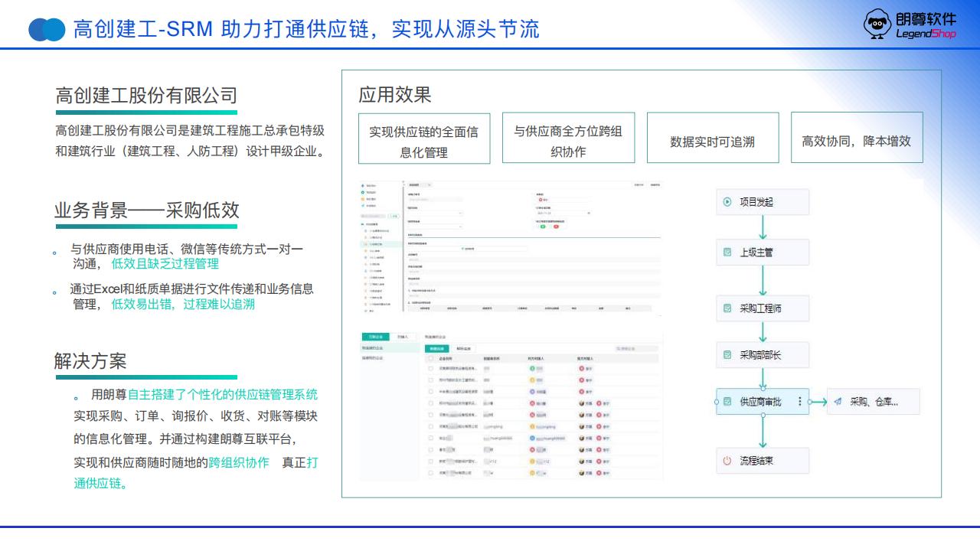
Task: Click the 数据实时可追溯 card
Action: pyautogui.click(x=713, y=138)
